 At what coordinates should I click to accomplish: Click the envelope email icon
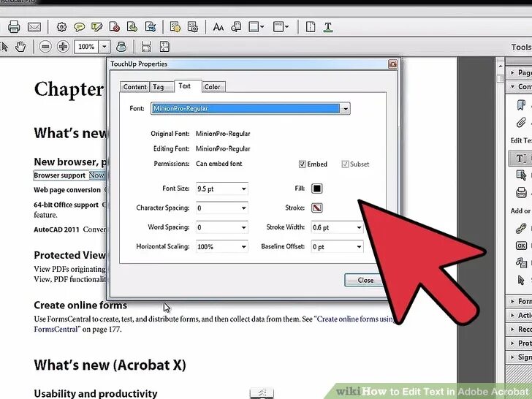(34, 27)
